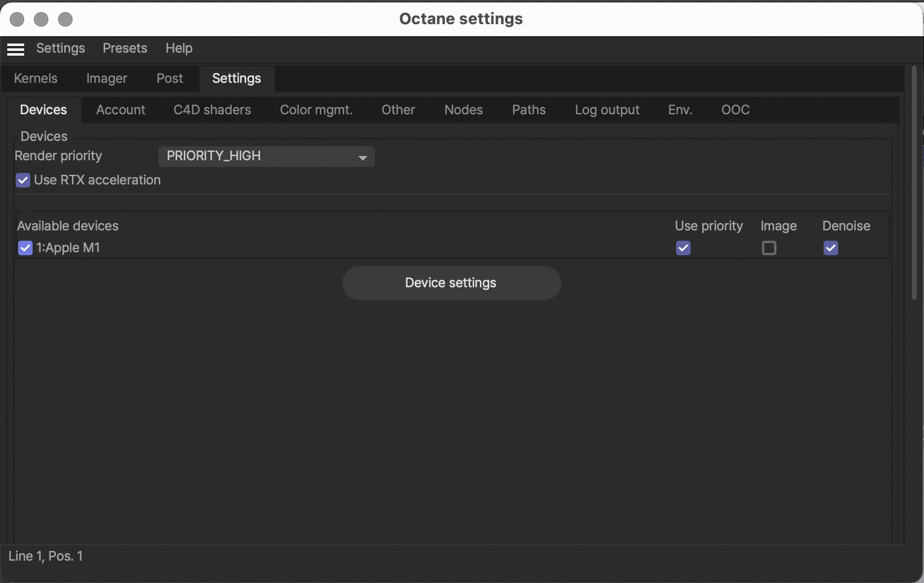Image resolution: width=924 pixels, height=583 pixels.
Task: Toggle Use RTX acceleration checkbox
Action: click(23, 180)
